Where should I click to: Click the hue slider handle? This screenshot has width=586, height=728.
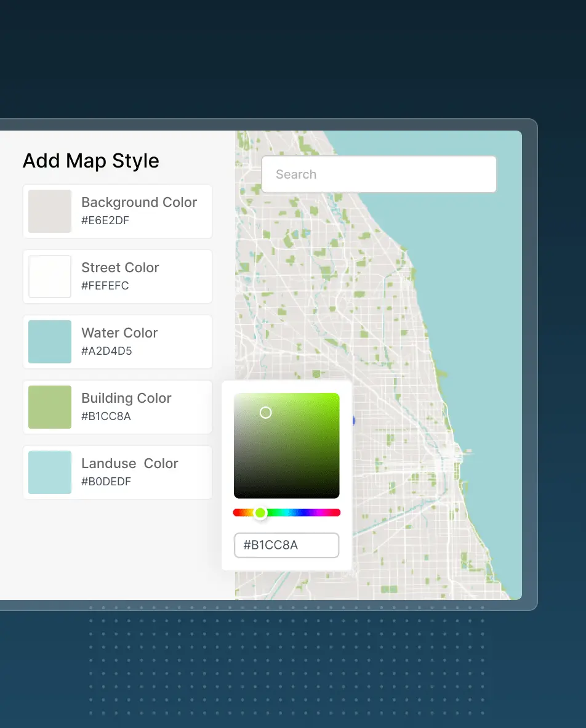click(260, 512)
